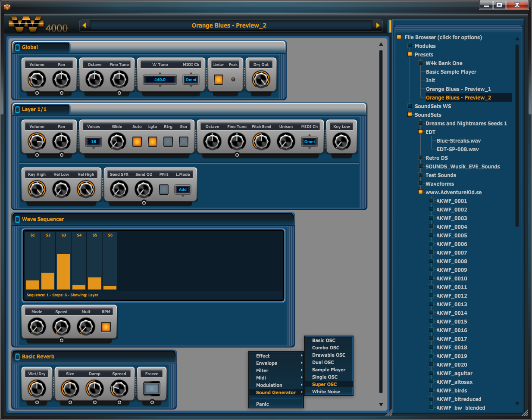Click the S3 step bar in sequencer
532x420 pixels.
click(x=63, y=271)
